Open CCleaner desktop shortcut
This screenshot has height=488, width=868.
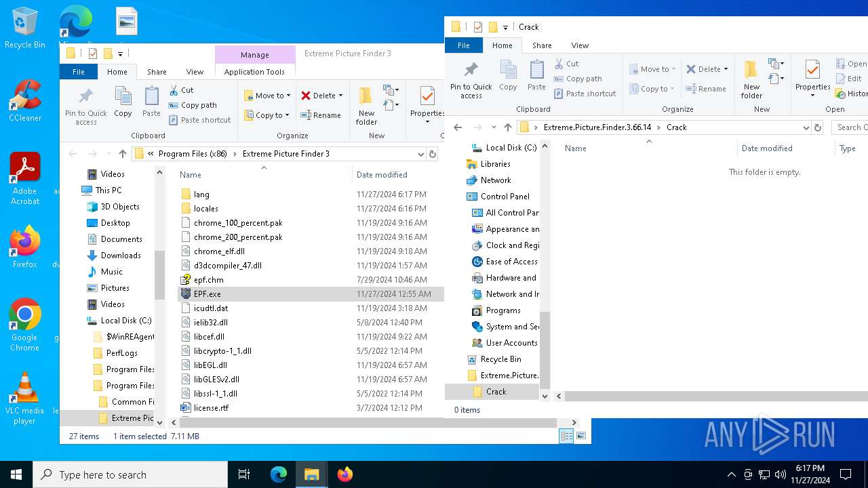pyautogui.click(x=25, y=100)
